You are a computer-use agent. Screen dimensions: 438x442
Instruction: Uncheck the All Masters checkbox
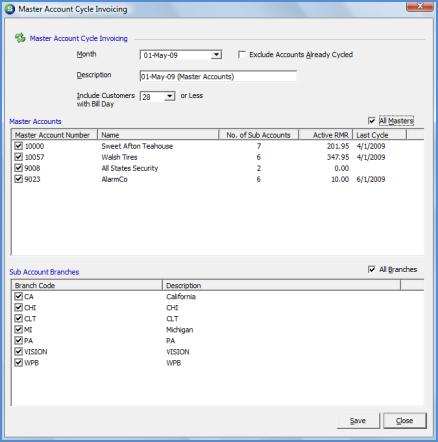pyautogui.click(x=372, y=121)
